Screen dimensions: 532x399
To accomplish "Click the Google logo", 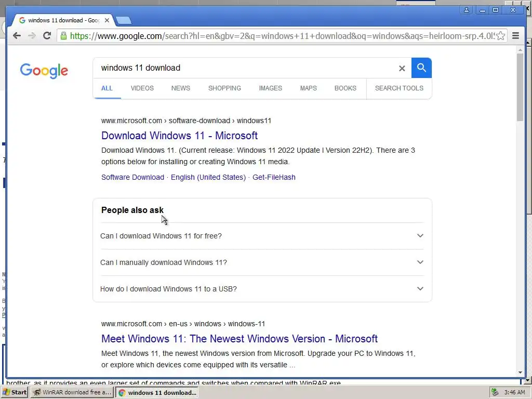I will (x=44, y=71).
